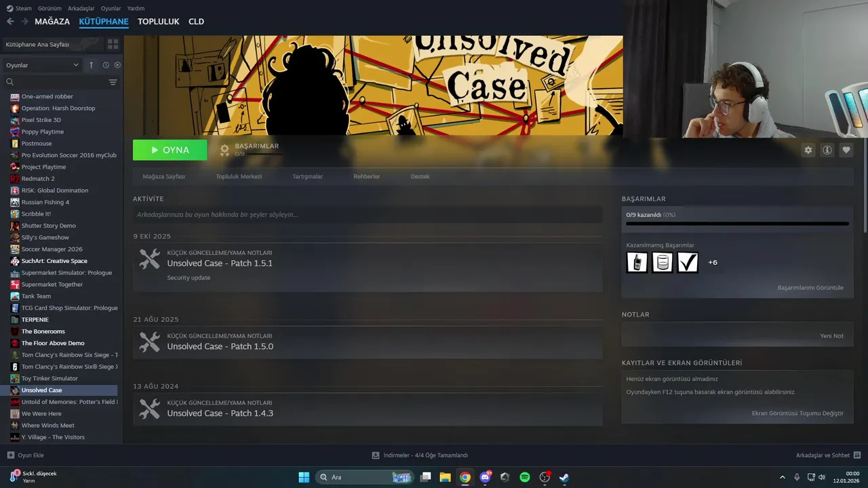Open the Oyunlar menu in menu bar
The width and height of the screenshot is (868, 488).
pyautogui.click(x=111, y=9)
